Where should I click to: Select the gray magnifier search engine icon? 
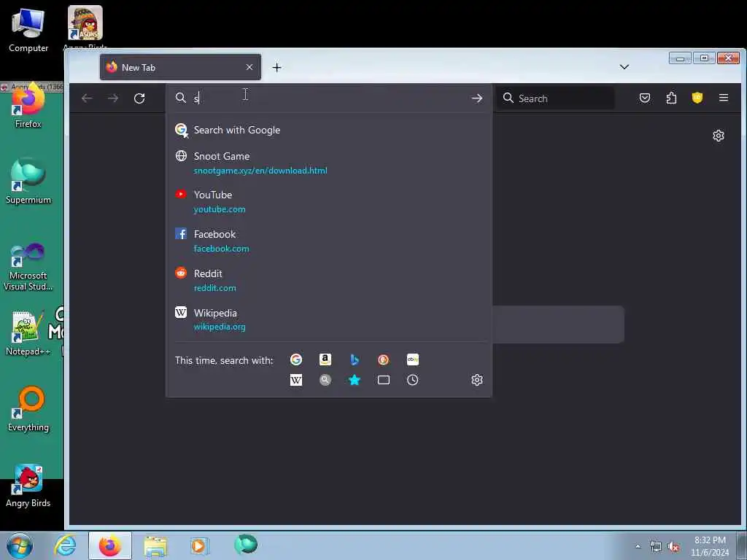325,380
